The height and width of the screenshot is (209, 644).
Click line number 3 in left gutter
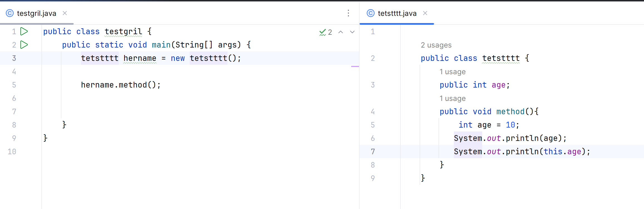tap(14, 58)
